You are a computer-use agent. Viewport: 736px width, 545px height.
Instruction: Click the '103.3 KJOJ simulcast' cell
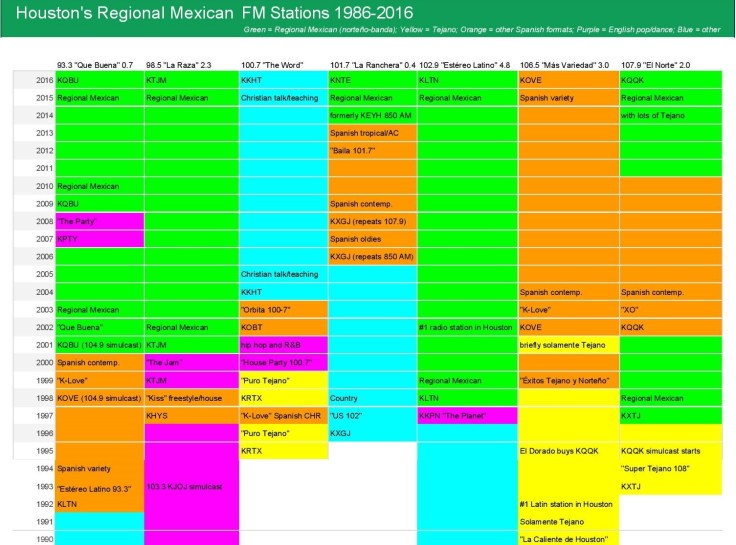click(192, 487)
